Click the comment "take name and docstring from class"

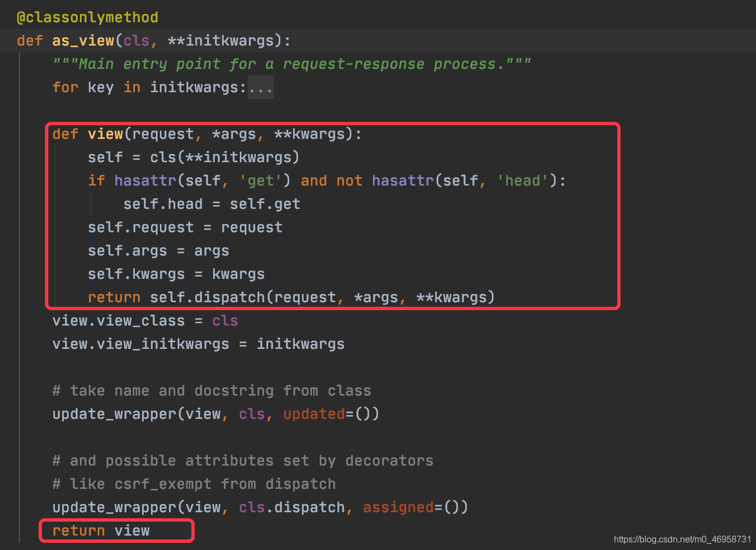tap(211, 391)
